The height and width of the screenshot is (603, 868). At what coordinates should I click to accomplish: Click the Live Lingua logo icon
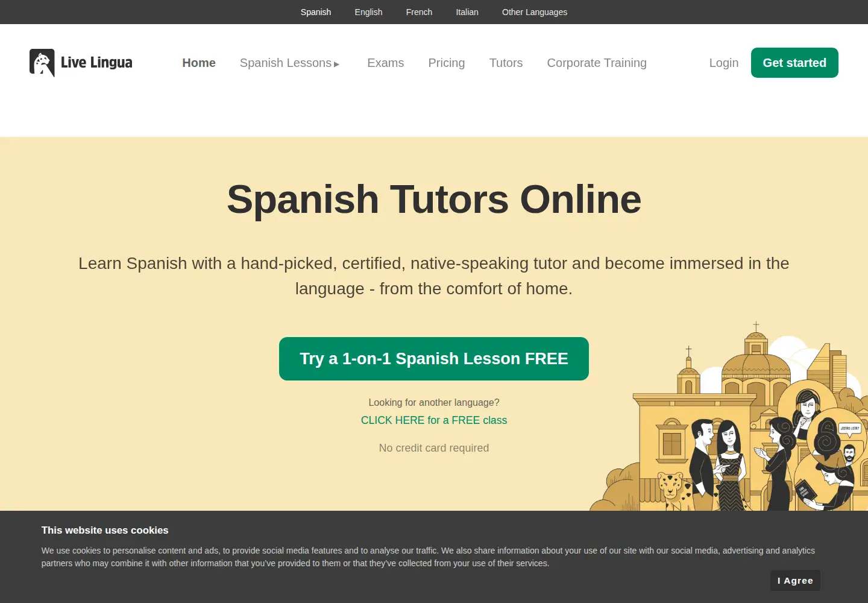42,63
